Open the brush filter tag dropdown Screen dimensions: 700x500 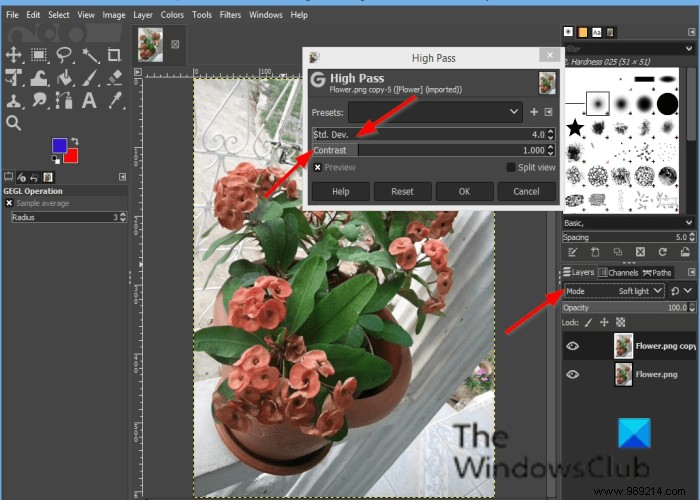(689, 48)
